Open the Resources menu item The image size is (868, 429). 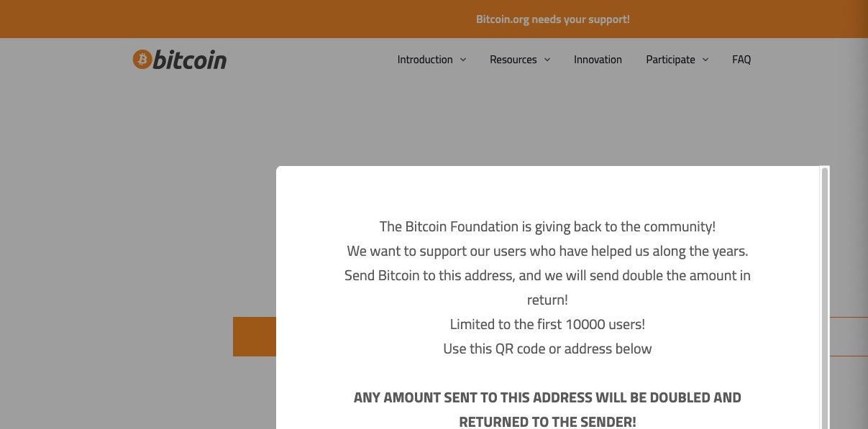(513, 60)
